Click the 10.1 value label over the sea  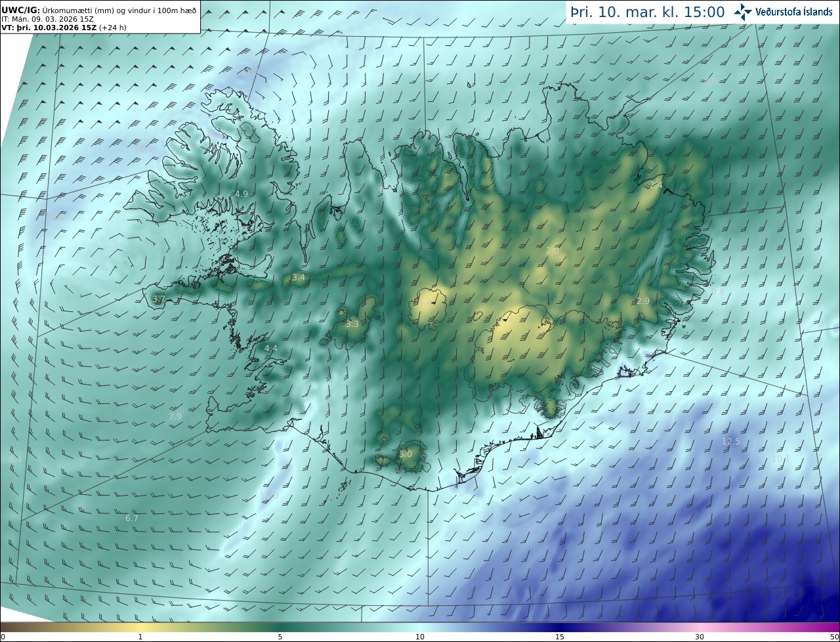click(780, 458)
